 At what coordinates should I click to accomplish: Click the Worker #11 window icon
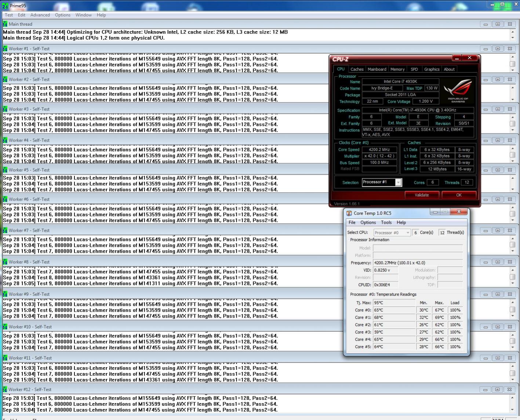5,358
